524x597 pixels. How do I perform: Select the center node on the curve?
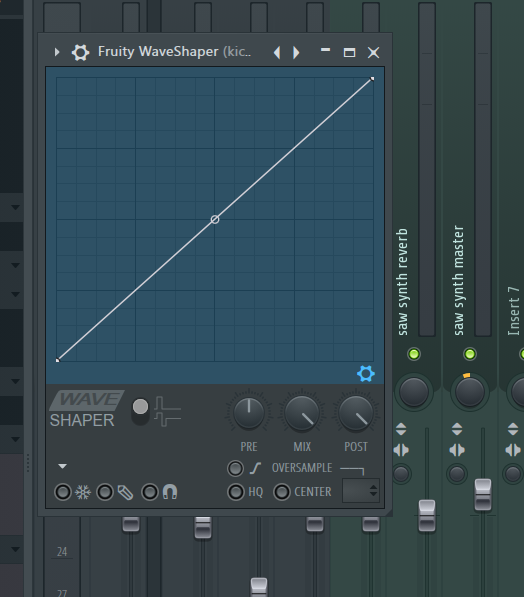tap(215, 219)
